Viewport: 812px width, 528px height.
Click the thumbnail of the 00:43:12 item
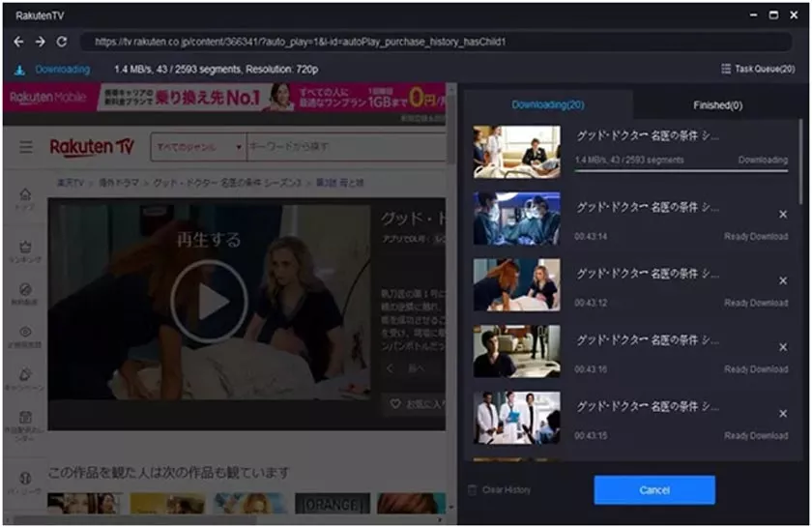(516, 284)
